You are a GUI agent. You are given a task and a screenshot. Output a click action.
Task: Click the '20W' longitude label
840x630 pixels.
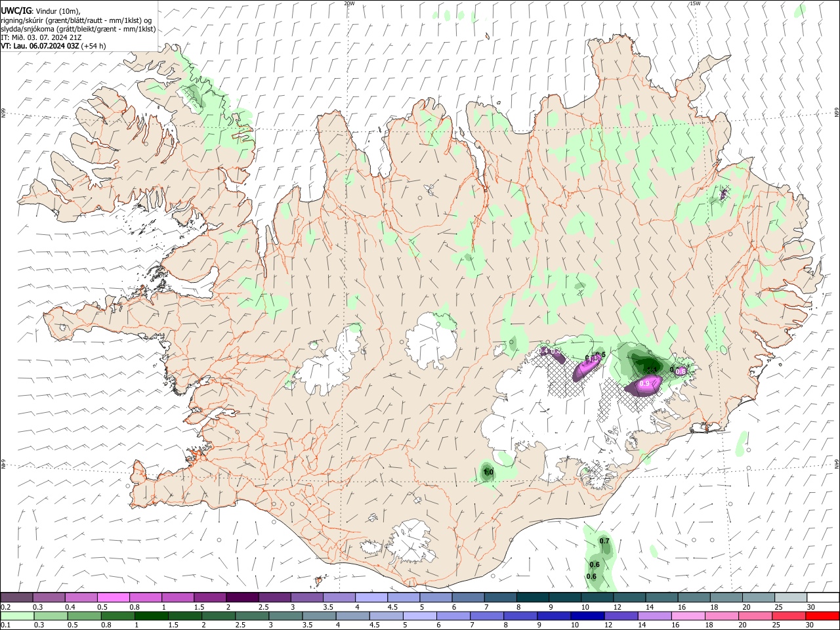click(349, 3)
